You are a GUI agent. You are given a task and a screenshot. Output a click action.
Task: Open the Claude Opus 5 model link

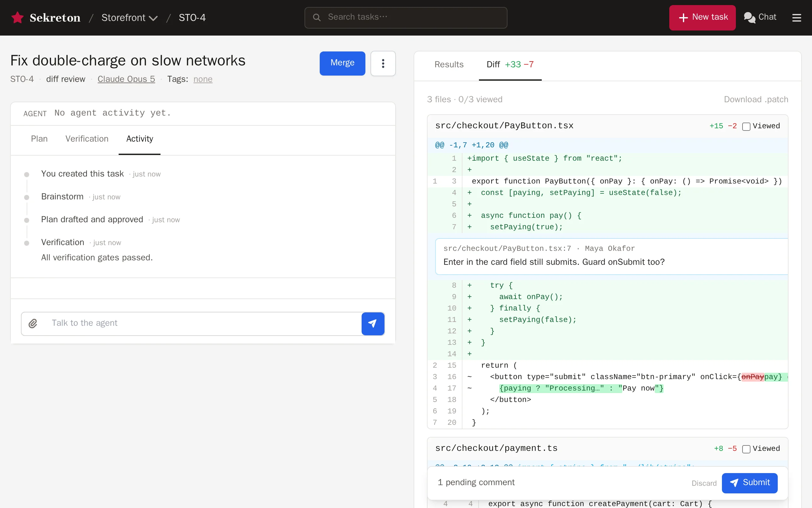pos(126,79)
